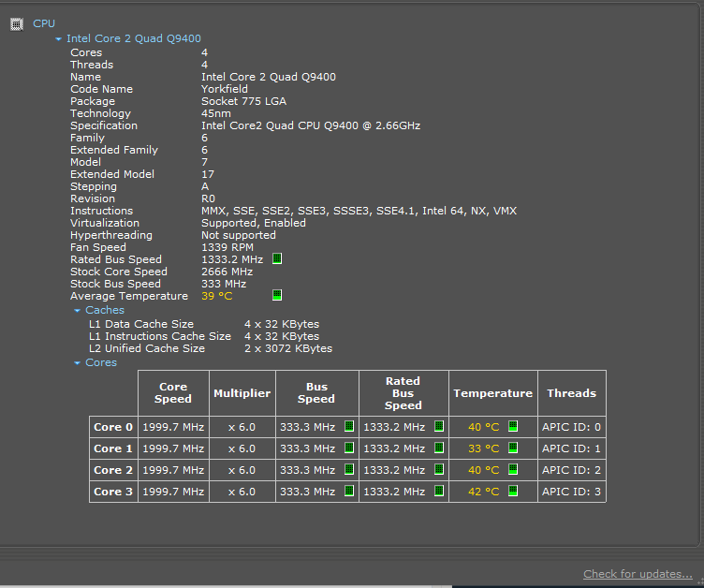Select the Yorkfield code name value
The height and width of the screenshot is (588, 704).
[225, 89]
